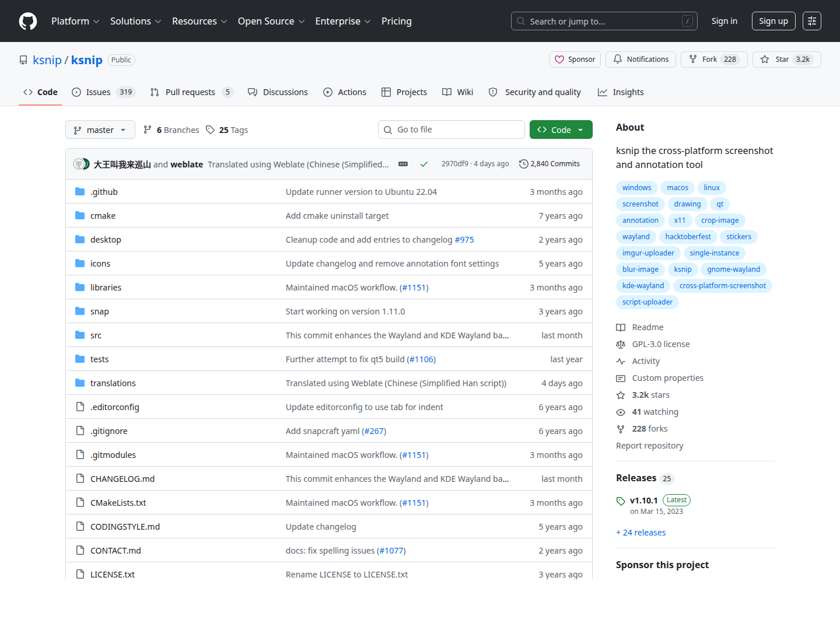This screenshot has width=840, height=630.
Task: Fork the ksnip repository
Action: (714, 60)
